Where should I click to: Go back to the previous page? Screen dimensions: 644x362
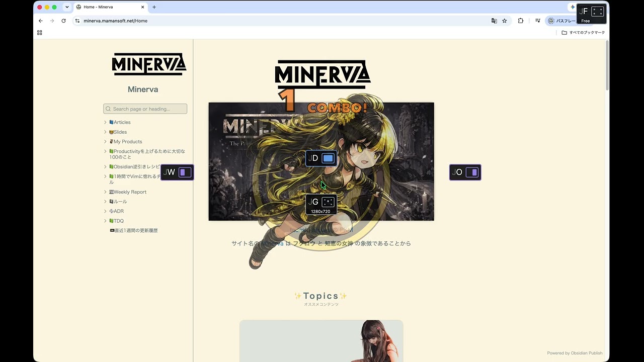pyautogui.click(x=41, y=21)
